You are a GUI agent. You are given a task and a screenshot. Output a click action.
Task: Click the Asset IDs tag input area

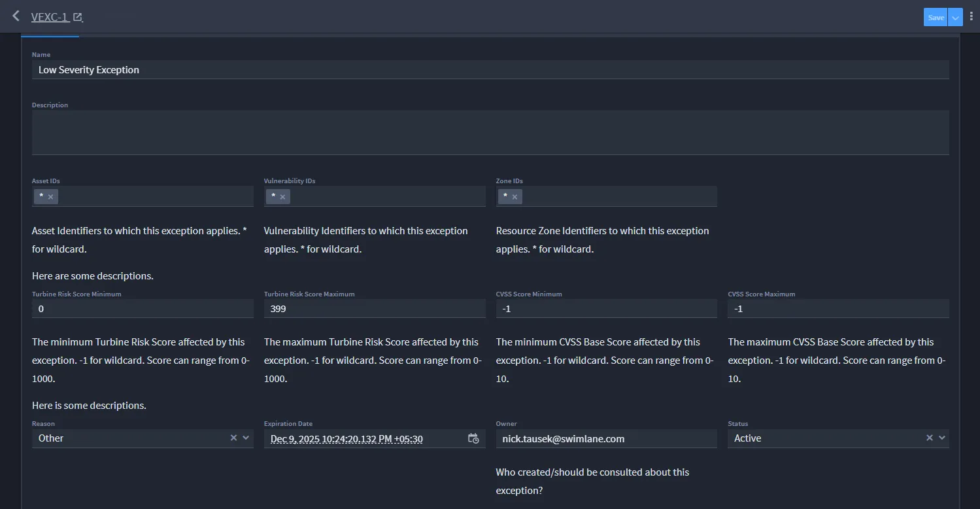[x=143, y=196]
